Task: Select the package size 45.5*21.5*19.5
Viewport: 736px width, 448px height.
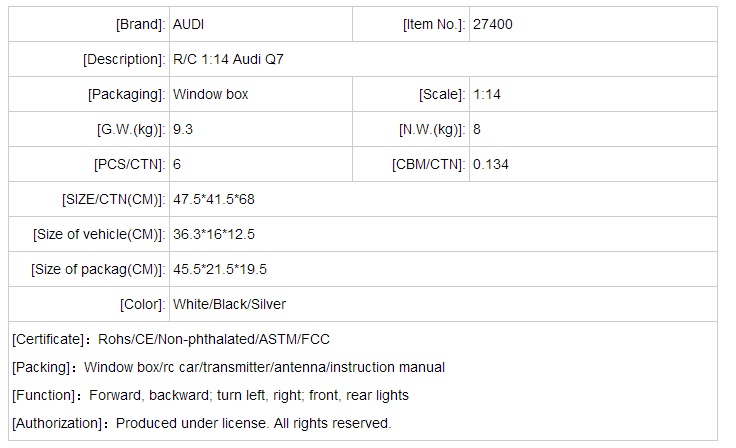Action: point(220,269)
